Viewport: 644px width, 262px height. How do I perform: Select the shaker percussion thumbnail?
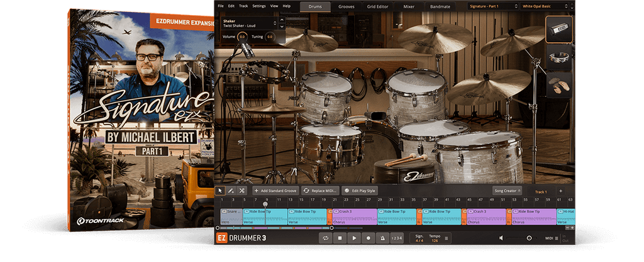[559, 29]
